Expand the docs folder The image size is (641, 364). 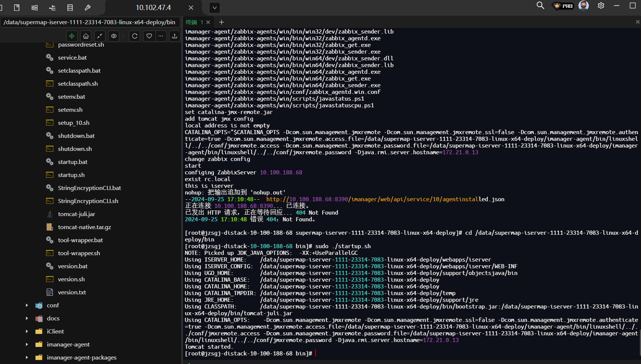[27, 319]
